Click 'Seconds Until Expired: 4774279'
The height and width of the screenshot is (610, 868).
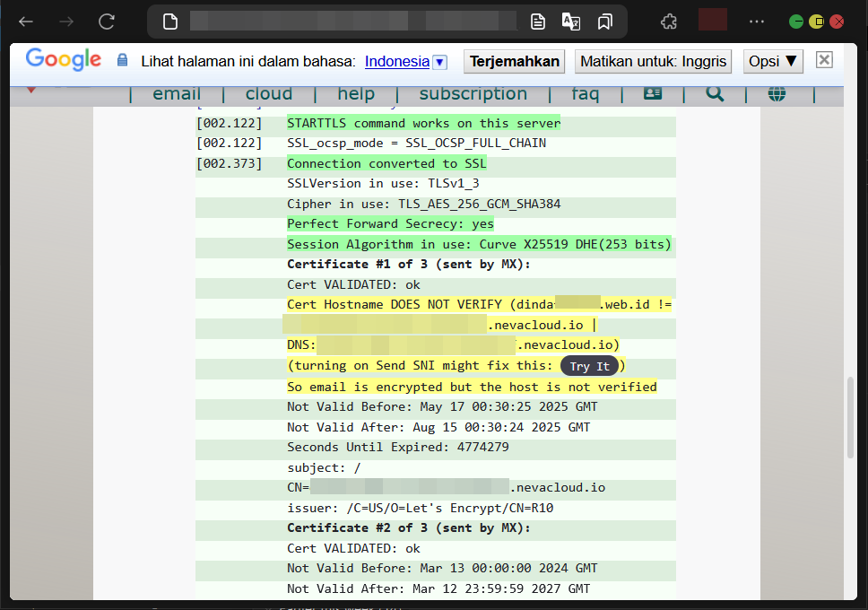point(398,447)
